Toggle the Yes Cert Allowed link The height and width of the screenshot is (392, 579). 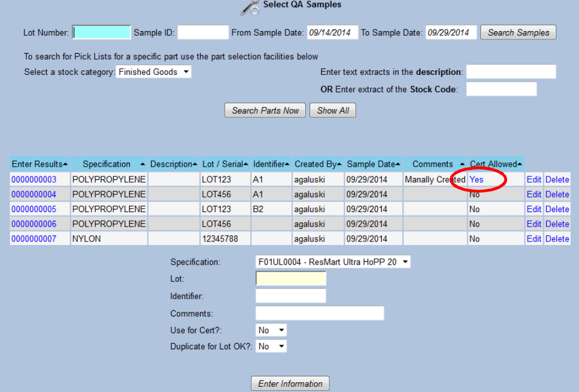[476, 180]
